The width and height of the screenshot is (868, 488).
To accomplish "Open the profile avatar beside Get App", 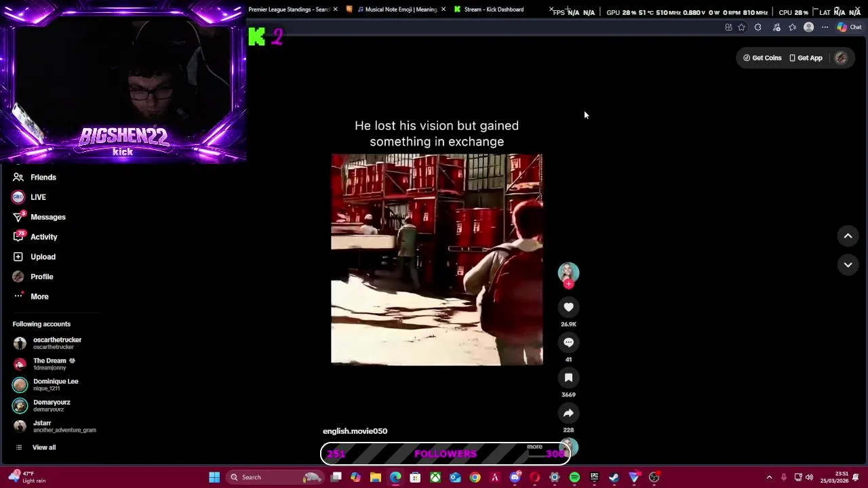I will point(841,58).
